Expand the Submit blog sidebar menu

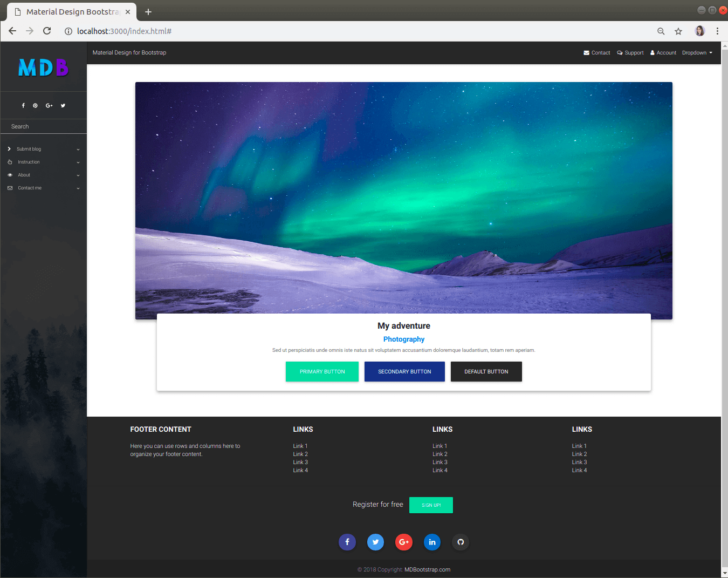(44, 149)
